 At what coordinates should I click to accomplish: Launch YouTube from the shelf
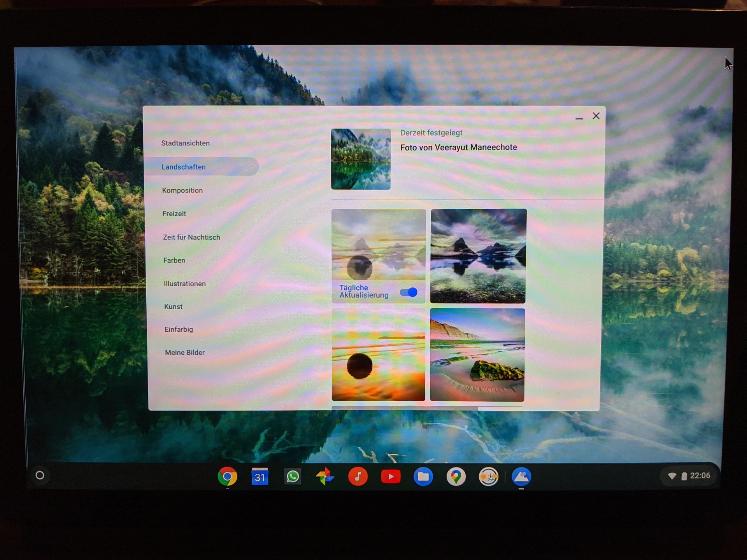pos(391,476)
